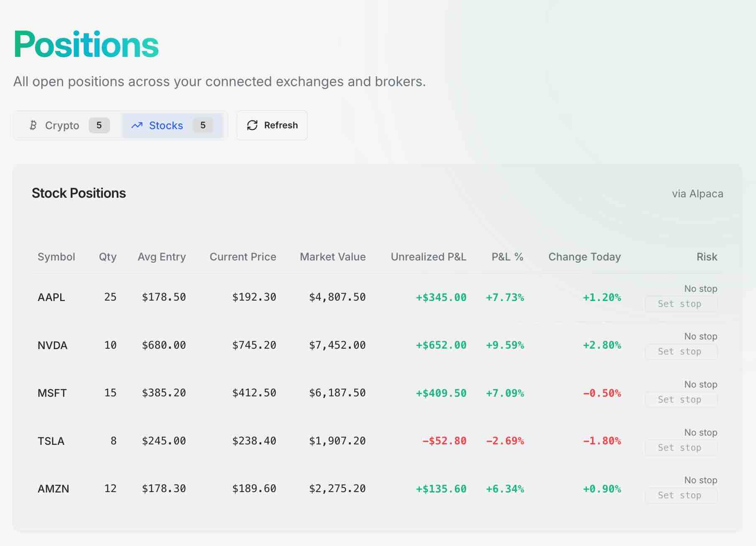Viewport: 756px width, 546px height.
Task: Click TSLA change today -1.80%
Action: 602,441
